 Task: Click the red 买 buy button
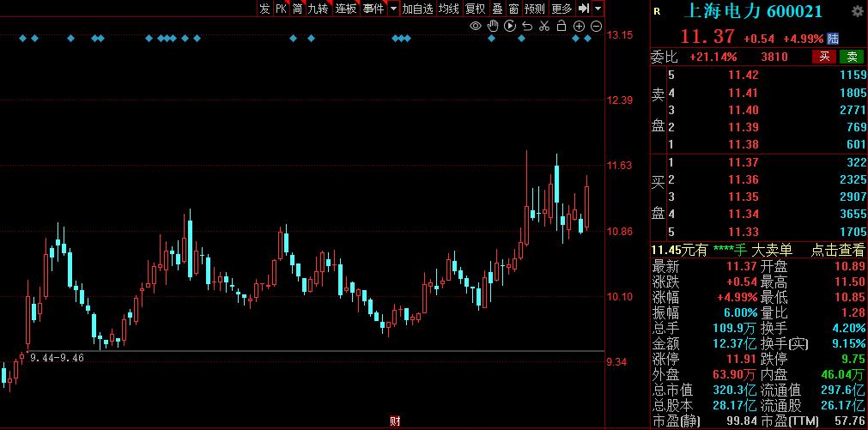pyautogui.click(x=824, y=57)
